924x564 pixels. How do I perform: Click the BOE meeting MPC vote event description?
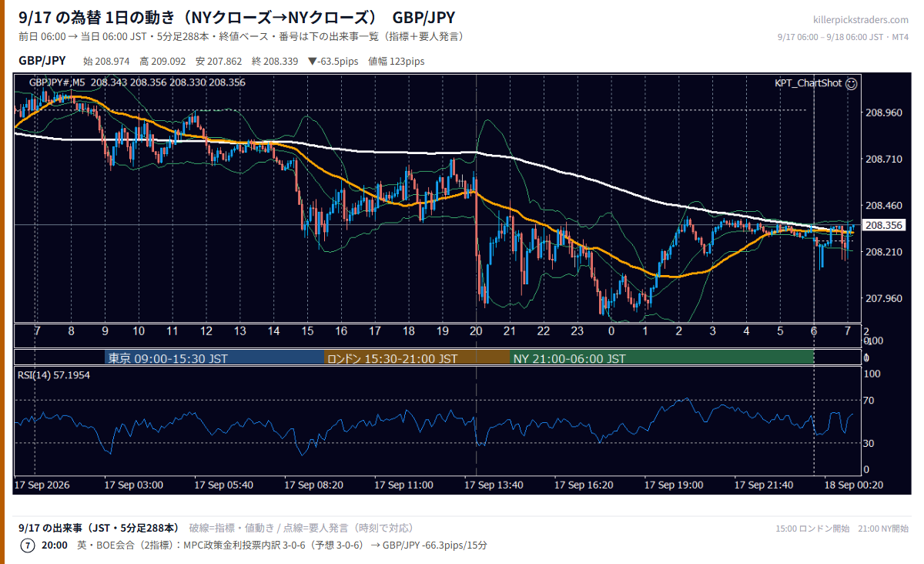[282, 546]
